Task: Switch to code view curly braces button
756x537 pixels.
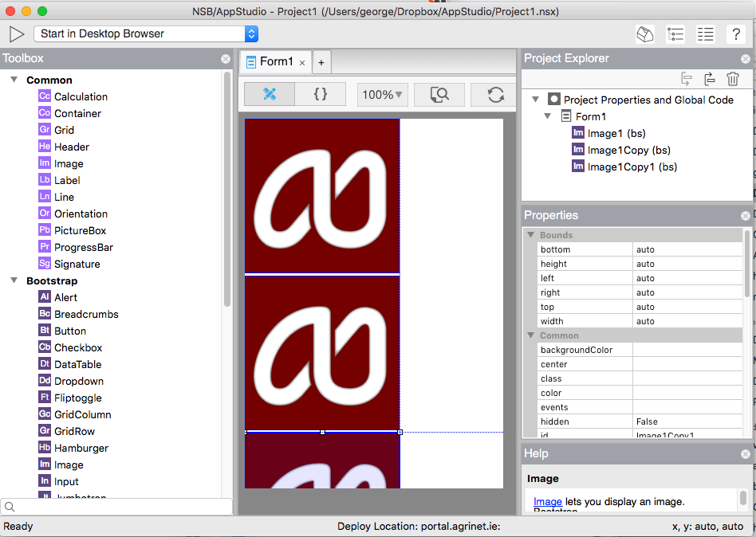Action: [x=320, y=94]
